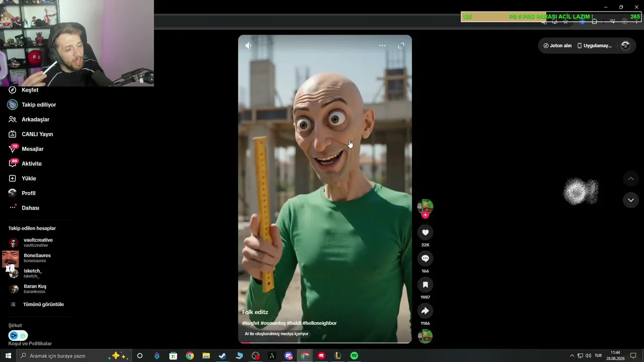Open the Keşfet explore page
This screenshot has width=644, height=362.
click(x=24, y=90)
